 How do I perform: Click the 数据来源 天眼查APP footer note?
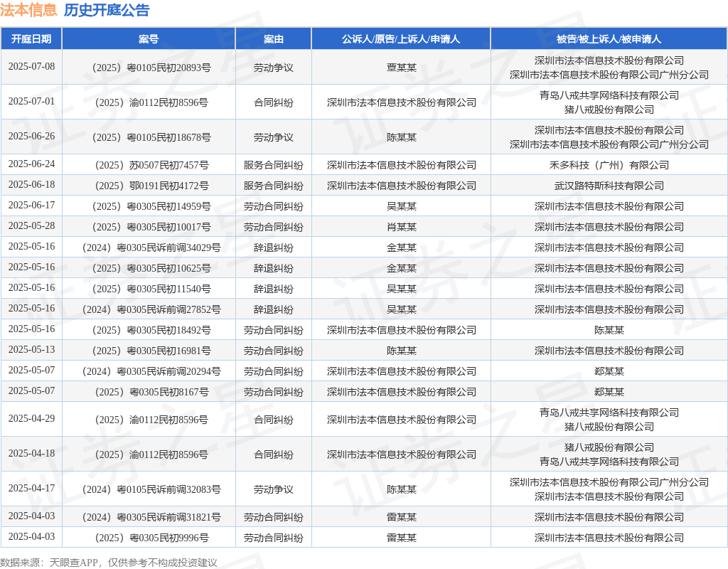coord(109,563)
